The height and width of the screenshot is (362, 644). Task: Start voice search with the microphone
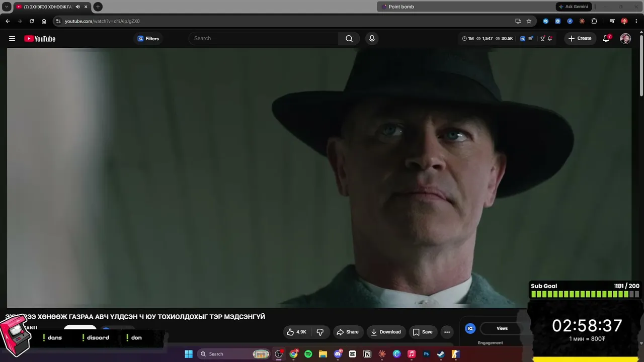coord(372,39)
